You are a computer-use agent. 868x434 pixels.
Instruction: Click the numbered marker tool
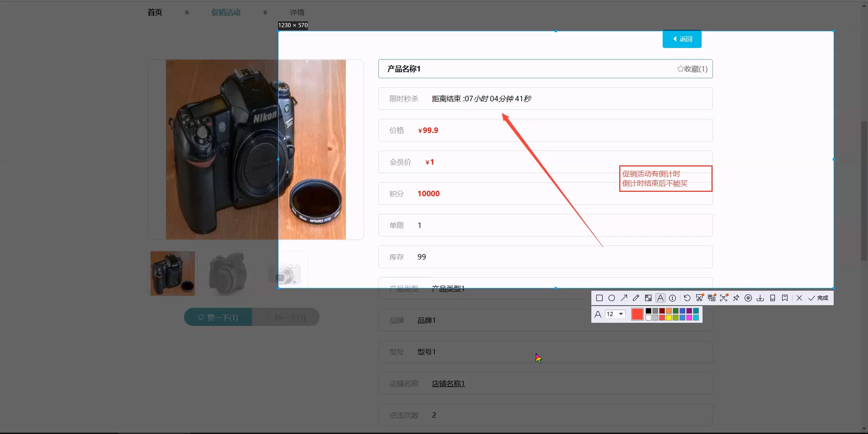672,298
